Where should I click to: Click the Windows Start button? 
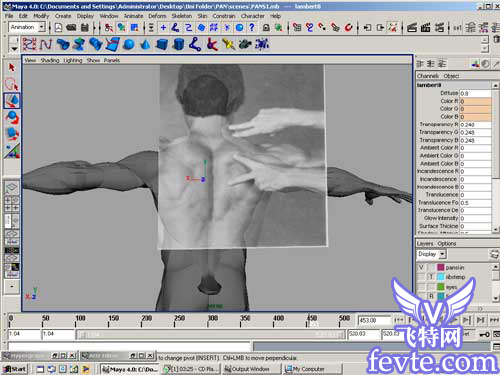15,369
